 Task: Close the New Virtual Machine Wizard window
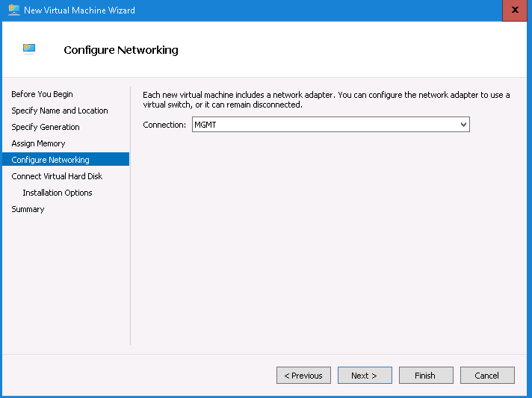tap(514, 10)
